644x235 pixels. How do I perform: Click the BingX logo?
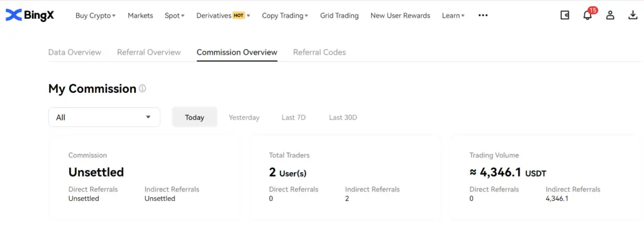(30, 16)
